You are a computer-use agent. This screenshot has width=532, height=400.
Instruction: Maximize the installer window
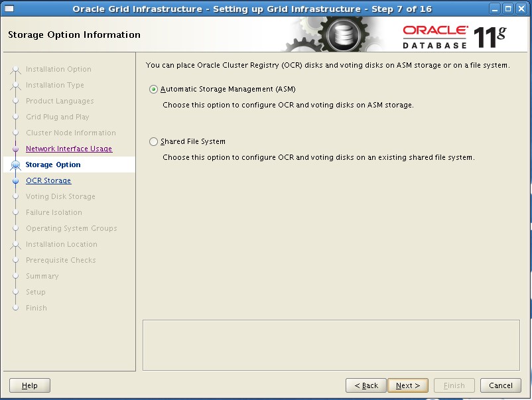(508, 9)
